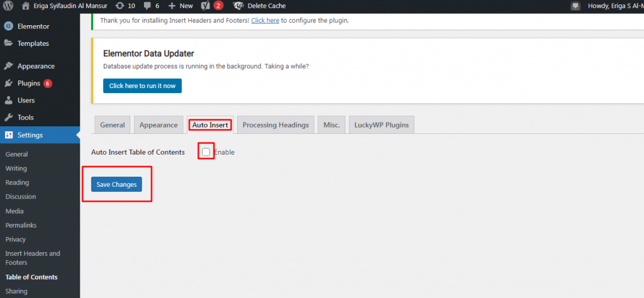Click the 'Auto Insert Table of Contents' label
644x298 pixels.
click(138, 152)
